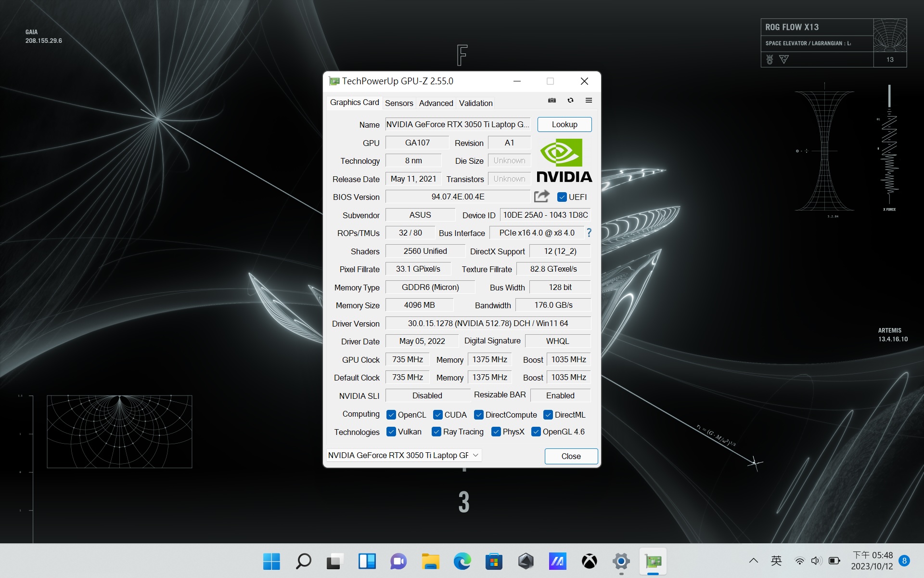Switch to the Validation tab
Screen dimensions: 924x578
pyautogui.click(x=475, y=103)
